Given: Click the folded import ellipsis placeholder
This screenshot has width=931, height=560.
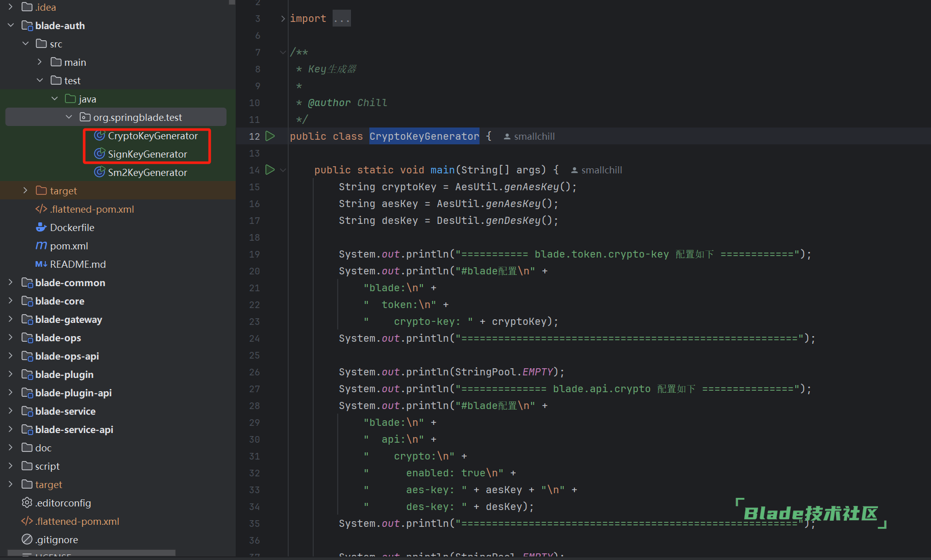Looking at the screenshot, I should (x=342, y=19).
